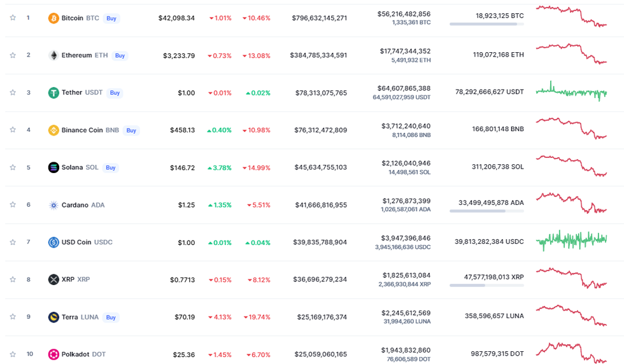Favorite XRP using its star
Screen dimensions: 624x364
click(x=13, y=279)
